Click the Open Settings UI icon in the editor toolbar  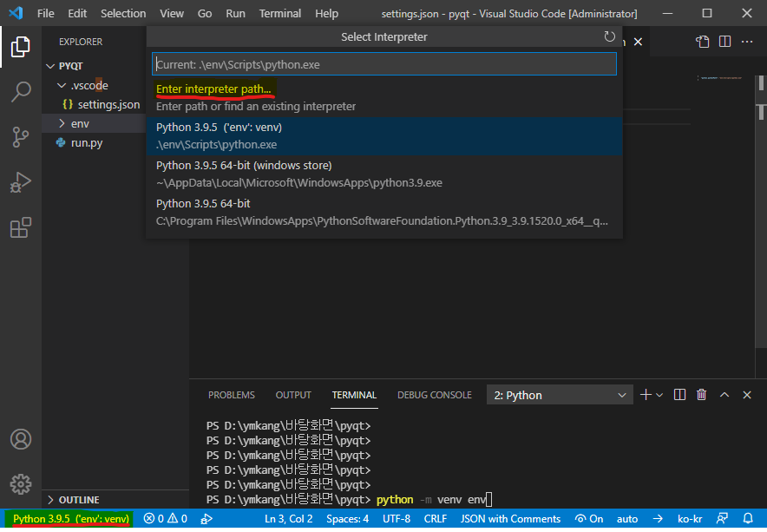703,42
